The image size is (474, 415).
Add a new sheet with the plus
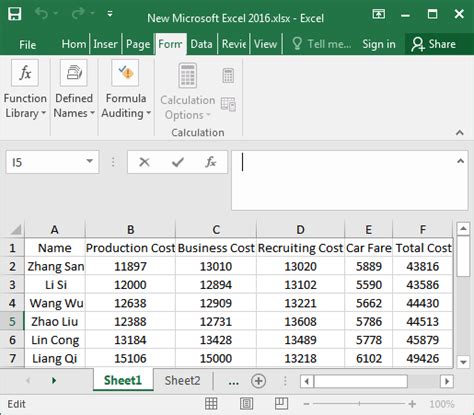tap(258, 381)
